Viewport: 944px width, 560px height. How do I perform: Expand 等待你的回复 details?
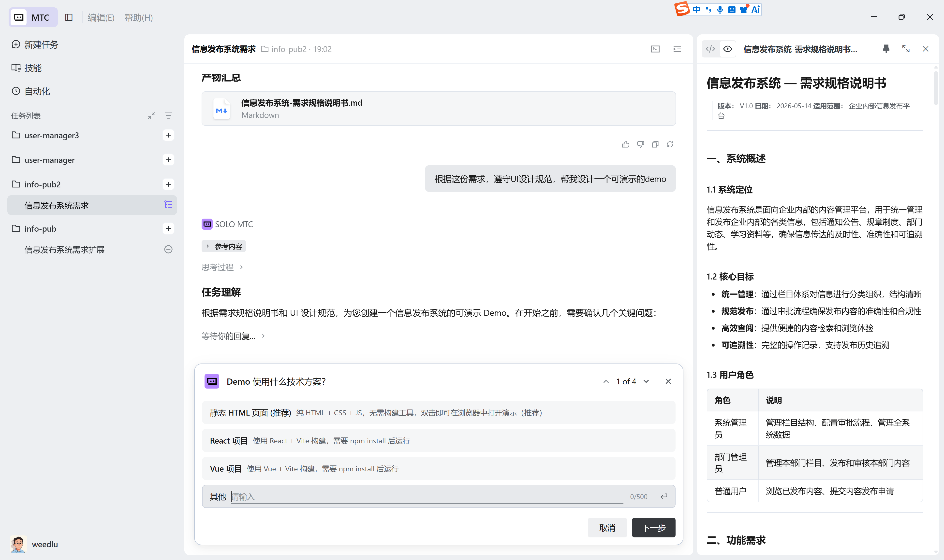click(x=233, y=336)
